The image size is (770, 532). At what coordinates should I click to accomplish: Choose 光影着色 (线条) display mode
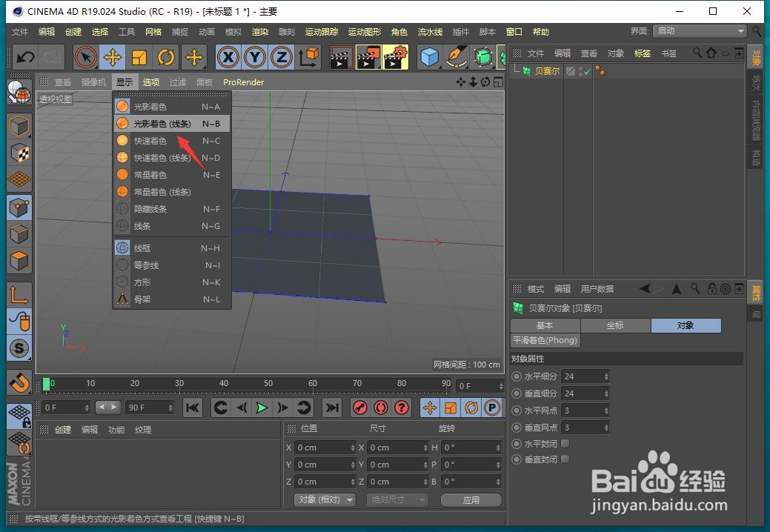pos(171,124)
